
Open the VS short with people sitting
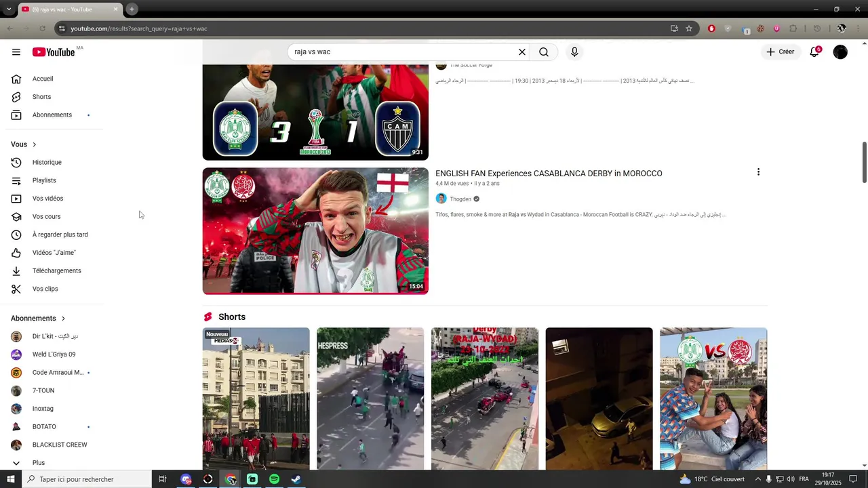pos(713,399)
